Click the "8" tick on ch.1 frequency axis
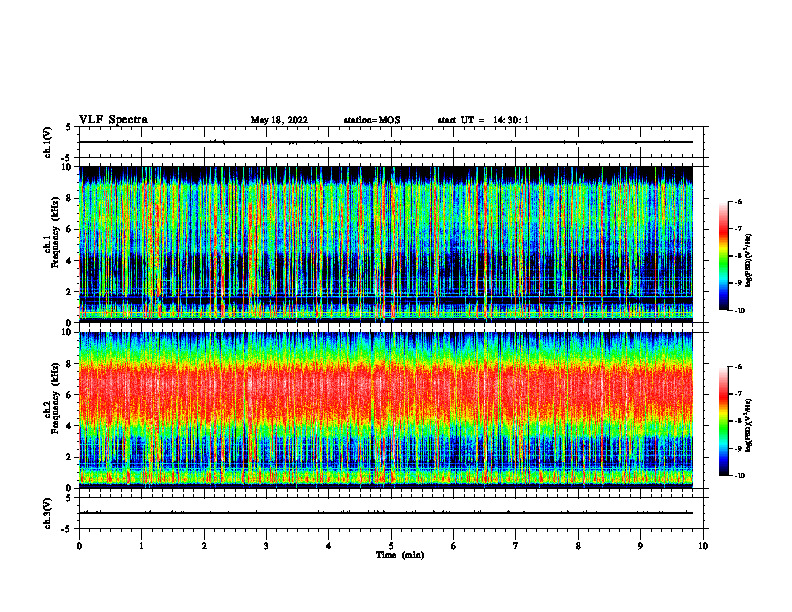The image size is (792, 612). click(70, 198)
